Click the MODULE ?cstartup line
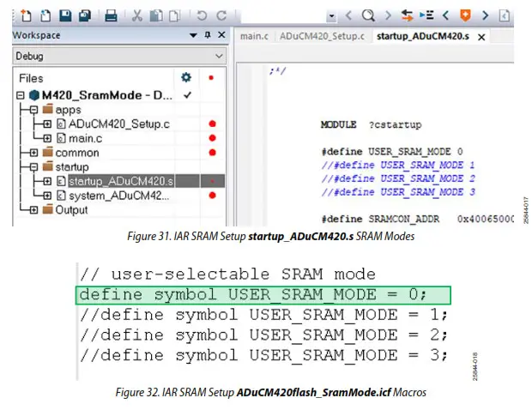The height and width of the screenshot is (410, 532). [371, 124]
